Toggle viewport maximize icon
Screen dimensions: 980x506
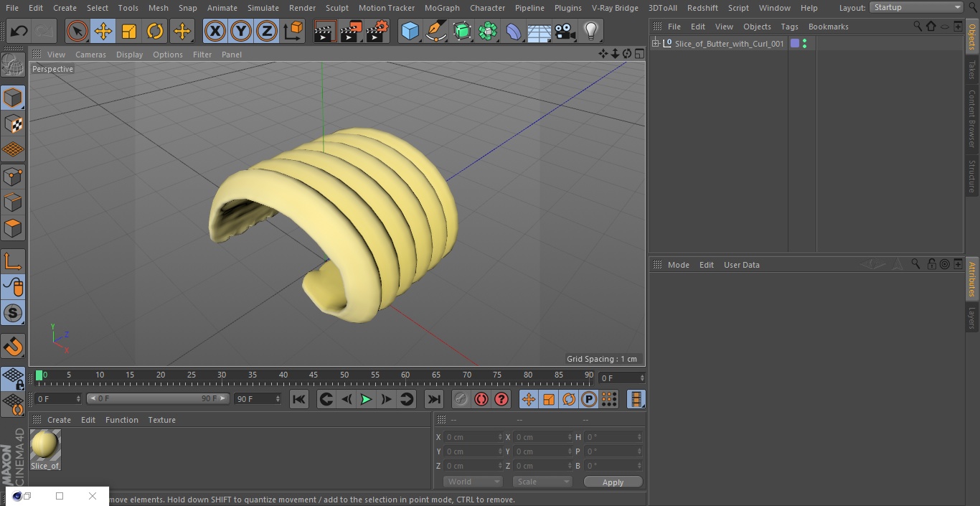pyautogui.click(x=639, y=54)
